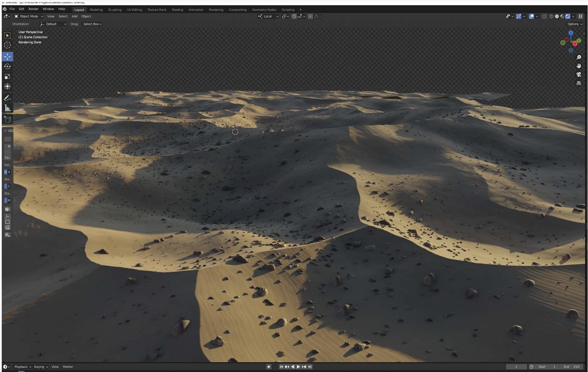This screenshot has width=588, height=372.
Task: Select the Rotate tool
Action: (7, 67)
